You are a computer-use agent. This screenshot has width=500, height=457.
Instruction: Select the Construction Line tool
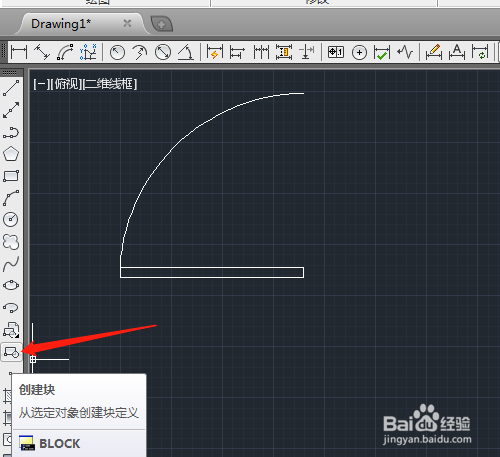[x=11, y=110]
